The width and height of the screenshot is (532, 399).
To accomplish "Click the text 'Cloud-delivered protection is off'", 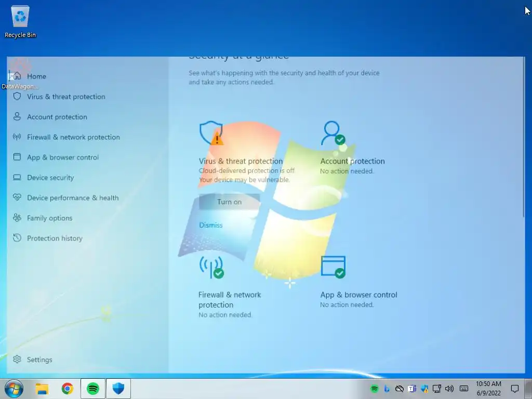I will point(247,170).
